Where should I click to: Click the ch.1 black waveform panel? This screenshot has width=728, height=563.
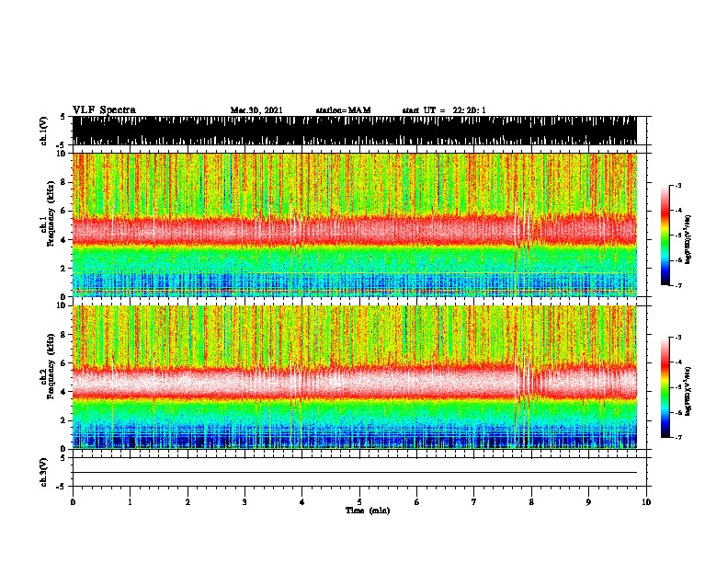point(355,131)
